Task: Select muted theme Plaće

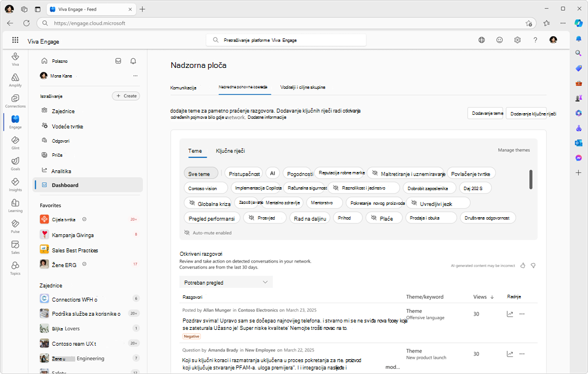Action: coord(384,218)
